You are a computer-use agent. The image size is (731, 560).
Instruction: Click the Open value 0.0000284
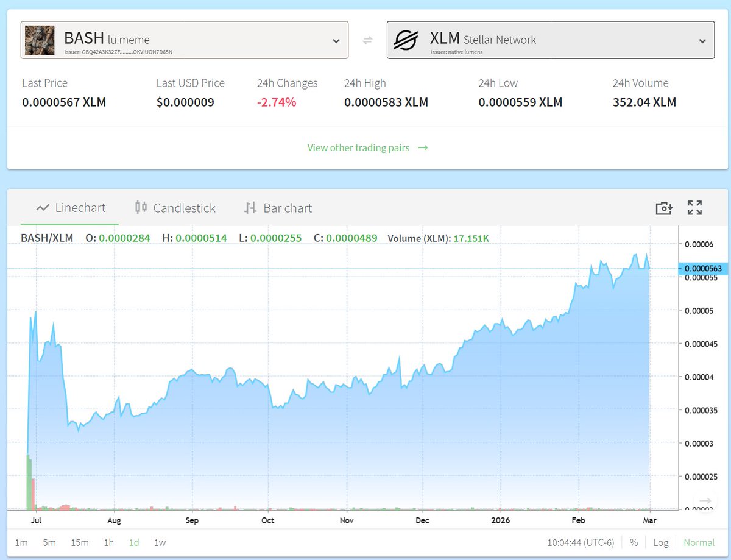point(124,238)
